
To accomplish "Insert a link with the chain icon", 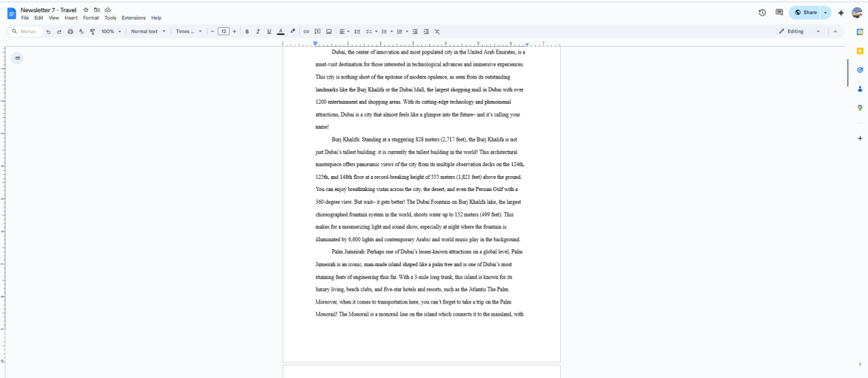I will [x=307, y=32].
